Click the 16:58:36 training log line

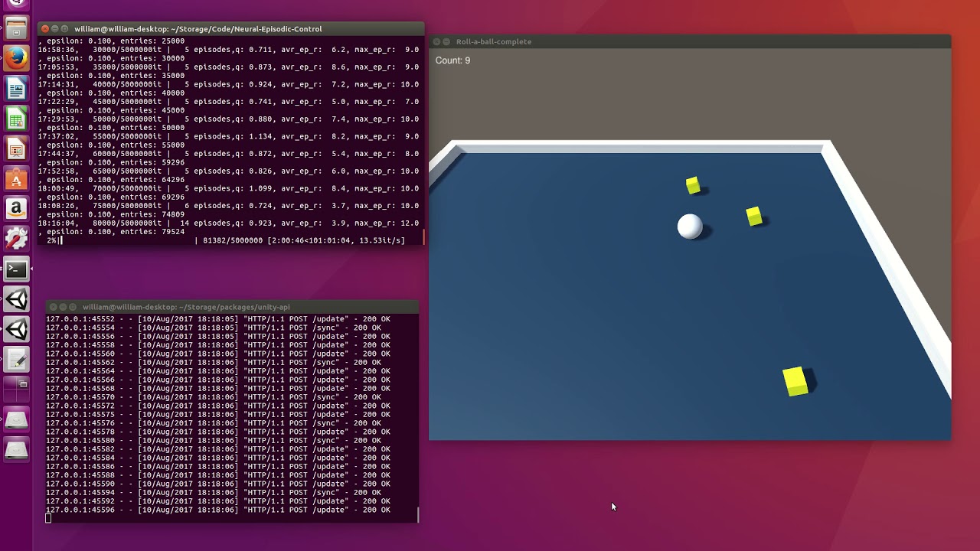point(228,50)
